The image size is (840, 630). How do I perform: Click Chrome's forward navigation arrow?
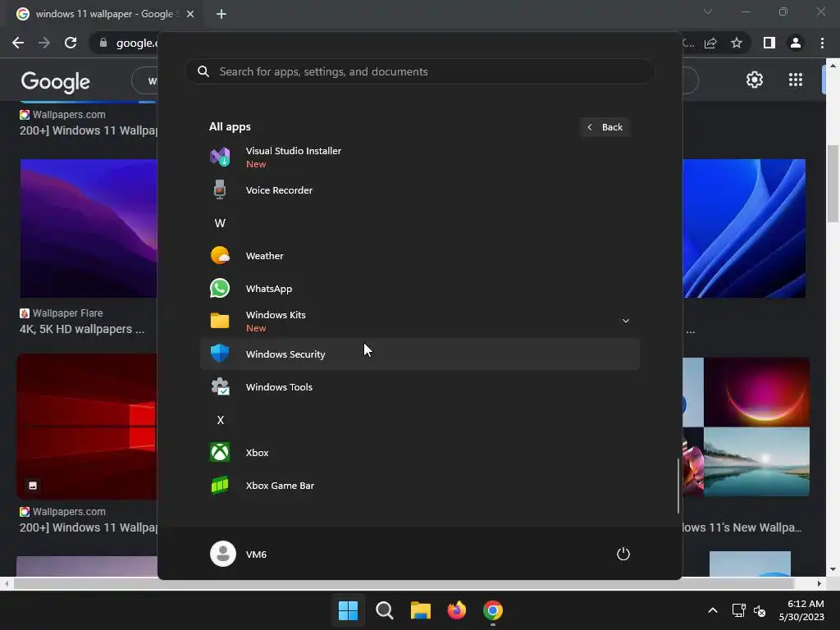tap(44, 43)
